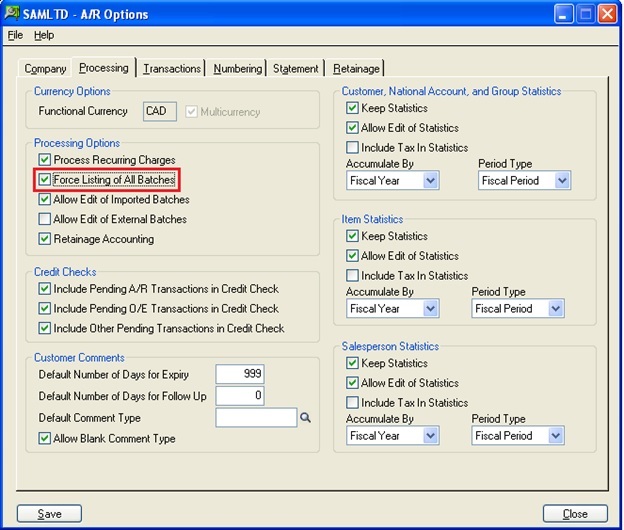Enable Include Tax In Statistics for Item Statistics
The image size is (624, 530).
(x=352, y=275)
